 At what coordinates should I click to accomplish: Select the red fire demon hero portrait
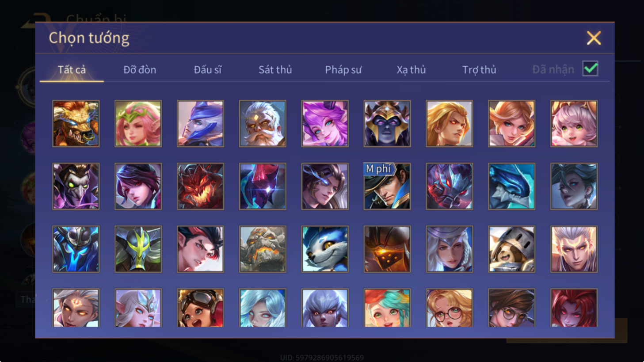[x=200, y=186]
